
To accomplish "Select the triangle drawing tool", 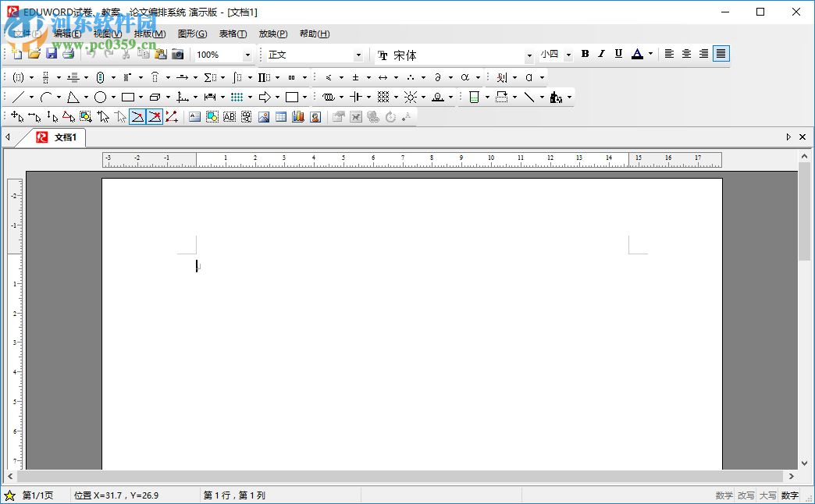I will click(72, 97).
